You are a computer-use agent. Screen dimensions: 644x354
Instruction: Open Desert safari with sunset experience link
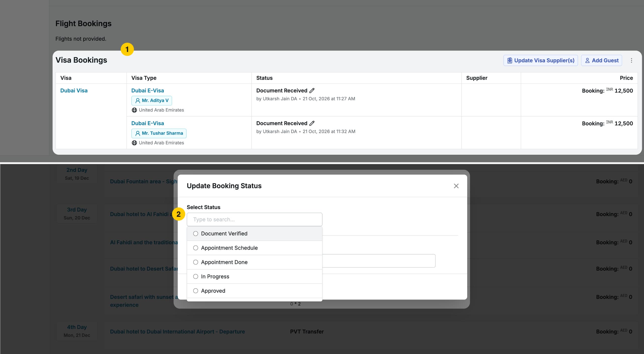(144, 301)
